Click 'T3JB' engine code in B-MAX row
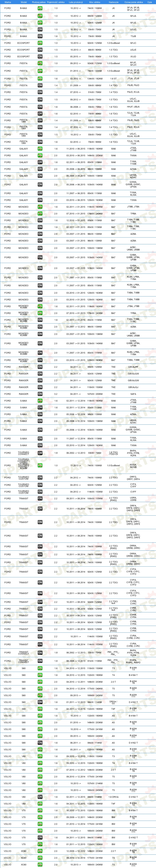 [133, 36]
